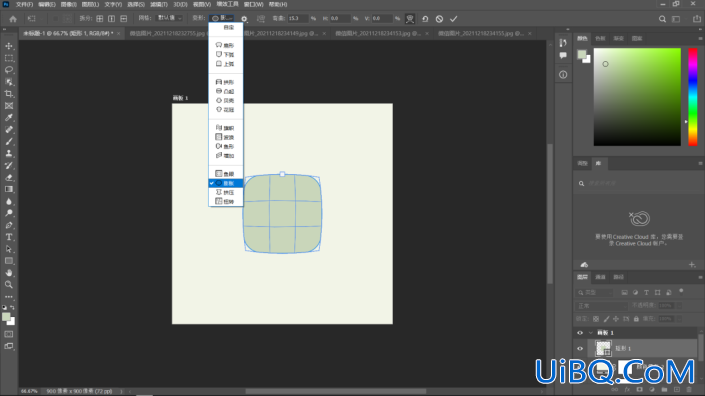Select the Frame tool
Screen dimensions: 705x396
coord(9,106)
